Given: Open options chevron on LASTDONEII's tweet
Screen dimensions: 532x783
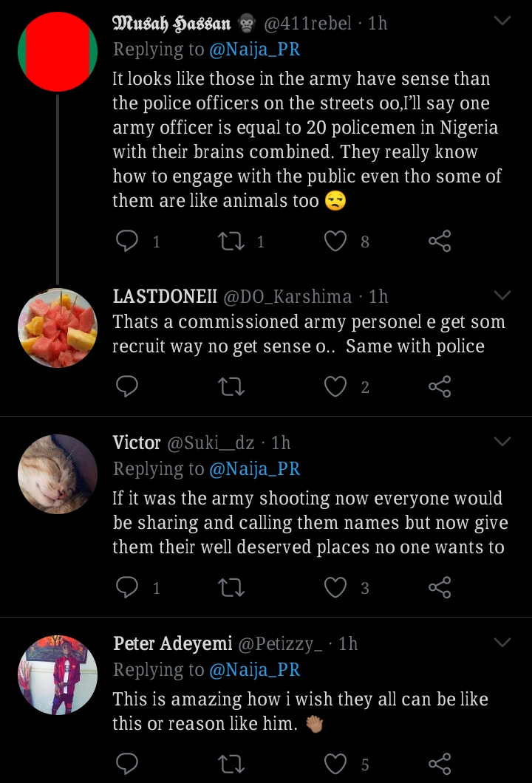Looking at the screenshot, I should [x=502, y=295].
